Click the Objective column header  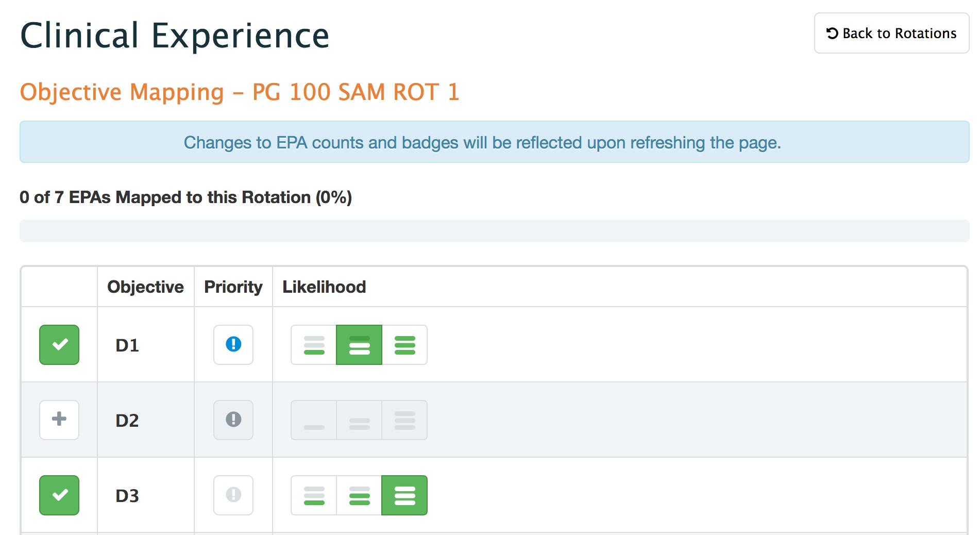tap(145, 287)
